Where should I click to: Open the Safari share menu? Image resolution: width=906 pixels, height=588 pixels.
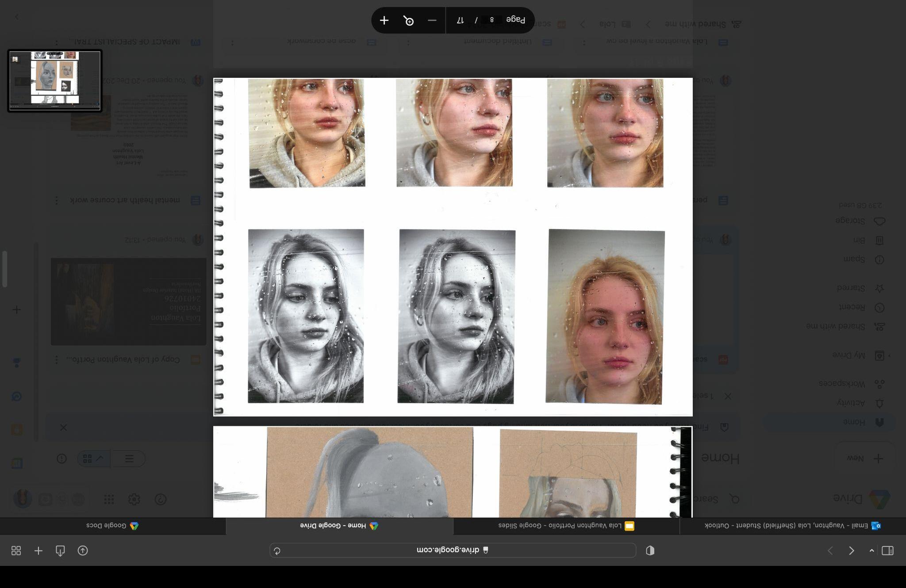(x=83, y=550)
